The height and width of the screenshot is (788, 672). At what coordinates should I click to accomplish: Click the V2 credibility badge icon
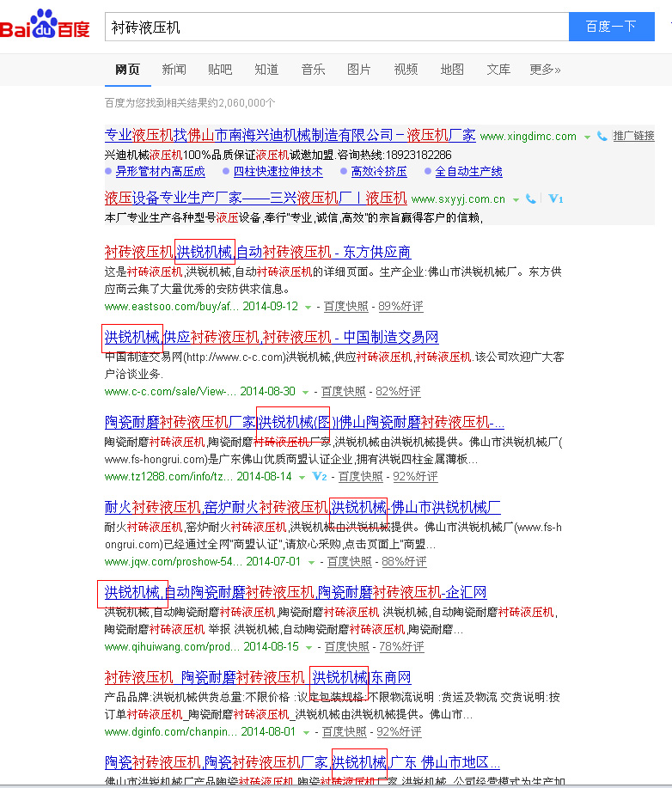[320, 476]
